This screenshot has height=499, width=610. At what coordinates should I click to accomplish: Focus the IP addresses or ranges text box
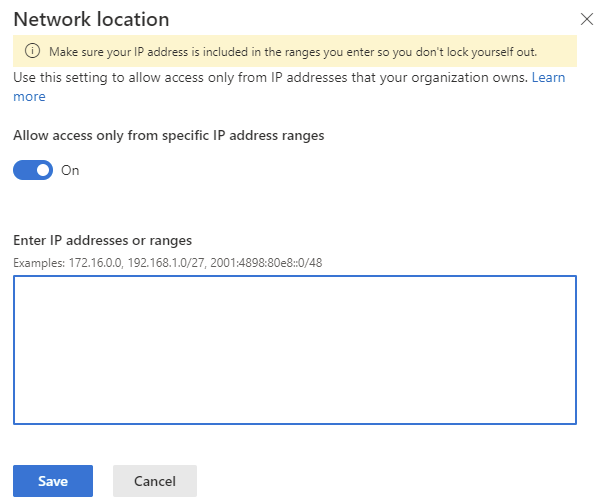coord(294,350)
